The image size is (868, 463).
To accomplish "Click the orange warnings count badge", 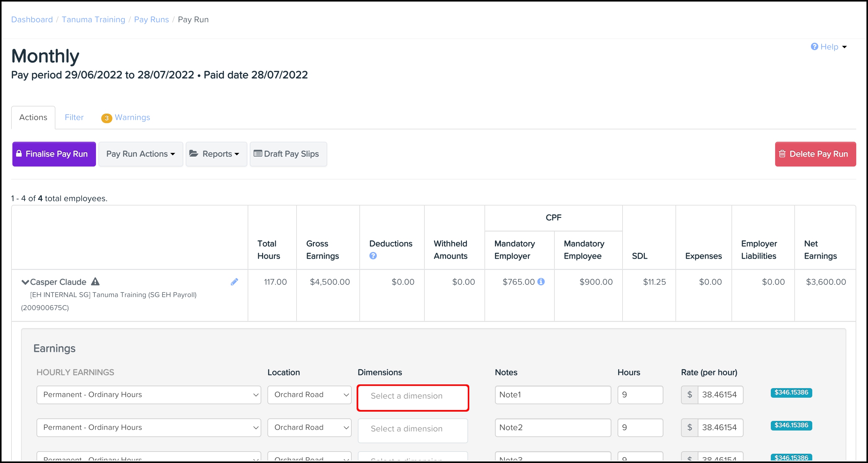I will pyautogui.click(x=106, y=118).
